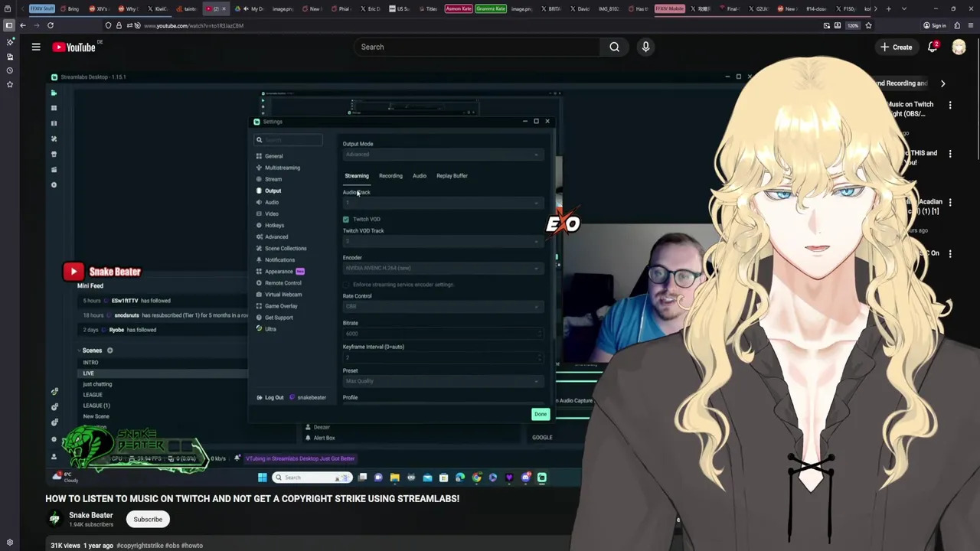Open the Twitch VOD Track dropdown
The width and height of the screenshot is (980, 551).
[442, 241]
